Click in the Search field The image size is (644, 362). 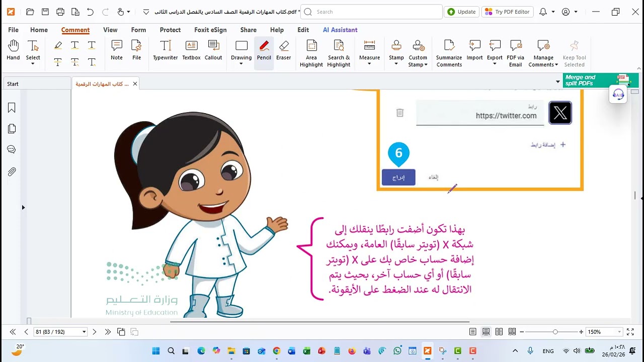pyautogui.click(x=371, y=12)
